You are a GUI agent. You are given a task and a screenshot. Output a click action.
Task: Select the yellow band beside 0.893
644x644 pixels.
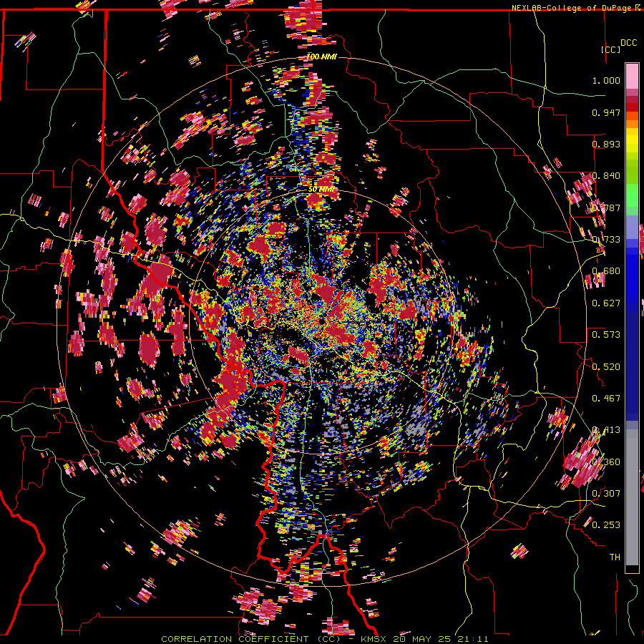[632, 143]
